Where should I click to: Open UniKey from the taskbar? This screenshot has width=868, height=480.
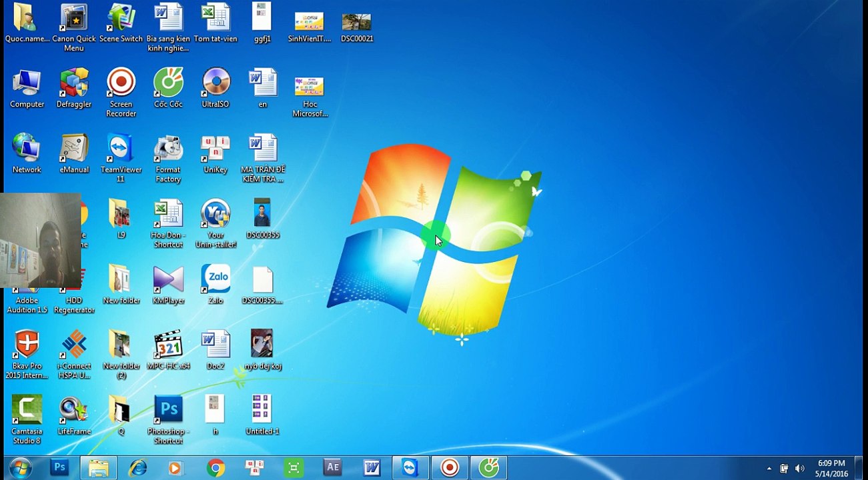254,468
